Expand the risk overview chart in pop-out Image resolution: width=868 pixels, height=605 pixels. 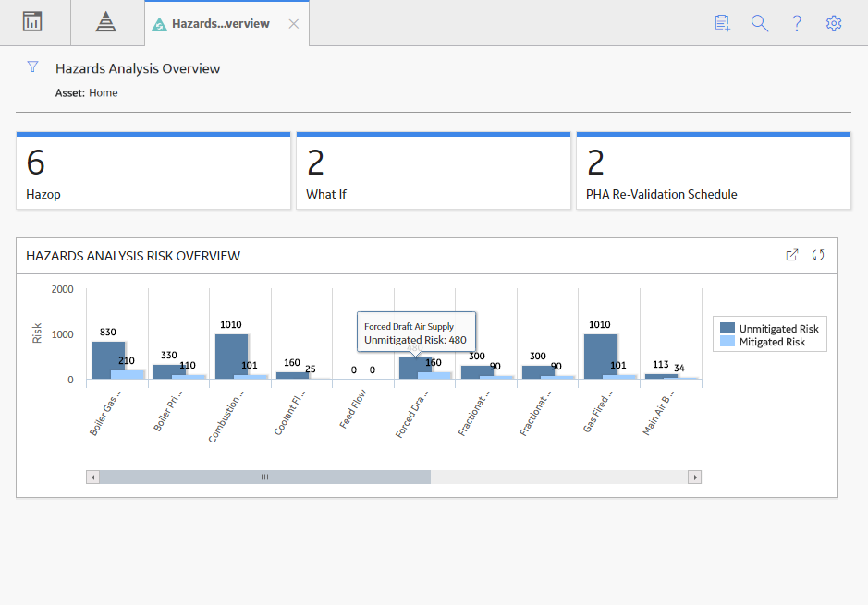point(792,255)
